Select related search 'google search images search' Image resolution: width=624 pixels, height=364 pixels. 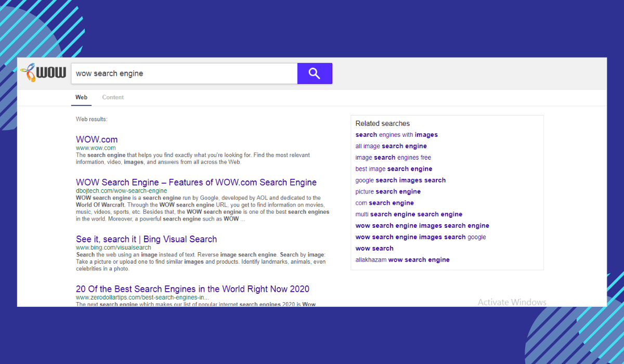click(400, 180)
